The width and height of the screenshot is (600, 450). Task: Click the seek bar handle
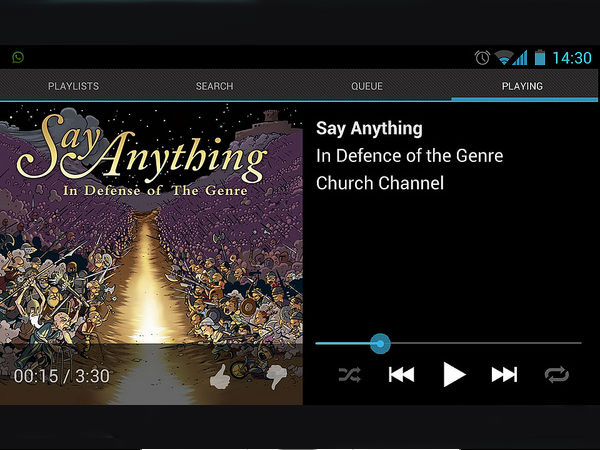tap(380, 344)
